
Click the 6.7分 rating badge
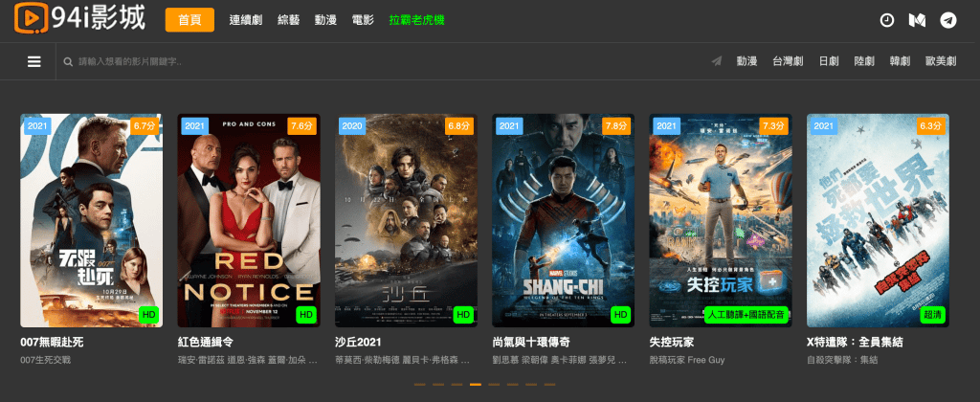(145, 125)
